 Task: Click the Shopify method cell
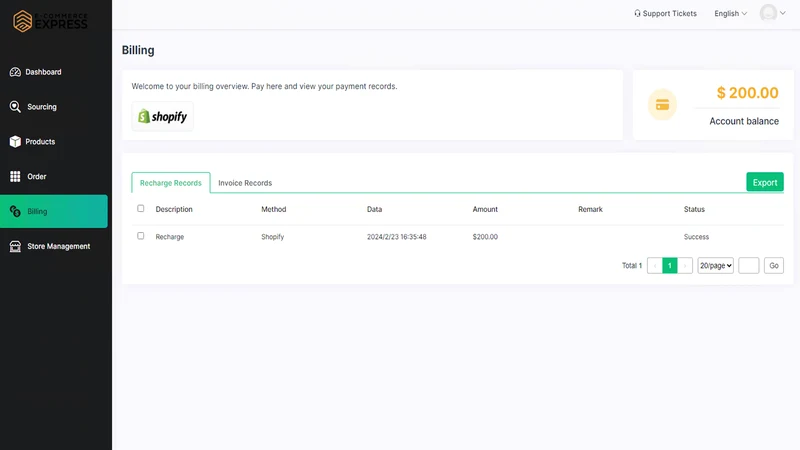tap(272, 237)
